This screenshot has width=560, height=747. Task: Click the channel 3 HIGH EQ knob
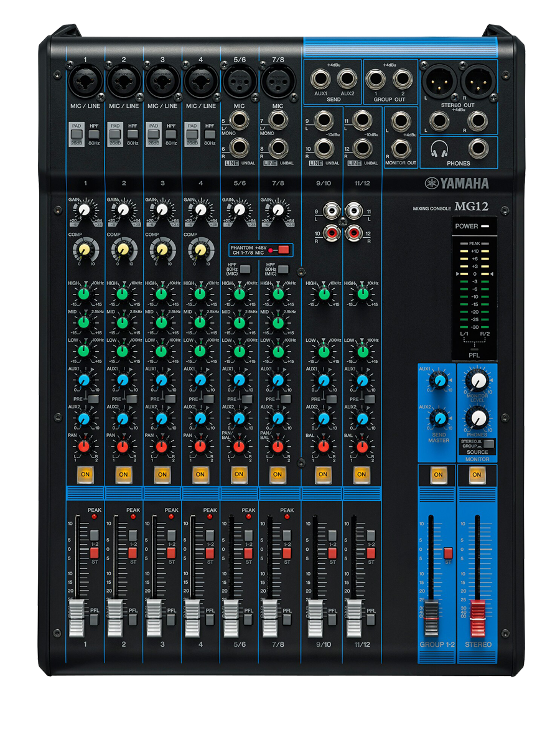click(161, 293)
